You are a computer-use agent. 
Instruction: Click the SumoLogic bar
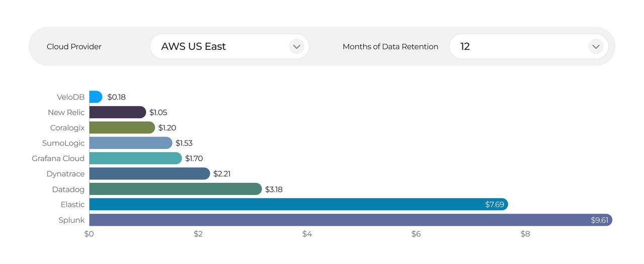(130, 143)
